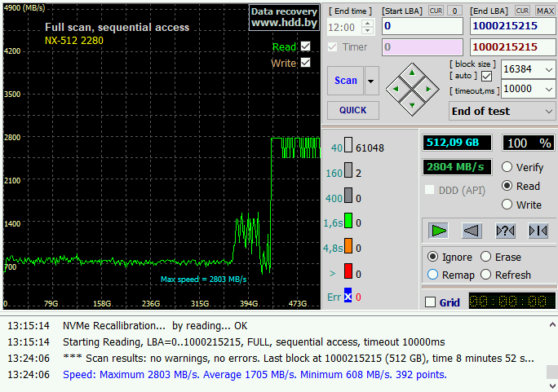Click the up arrow on navigation diamond

click(x=412, y=73)
